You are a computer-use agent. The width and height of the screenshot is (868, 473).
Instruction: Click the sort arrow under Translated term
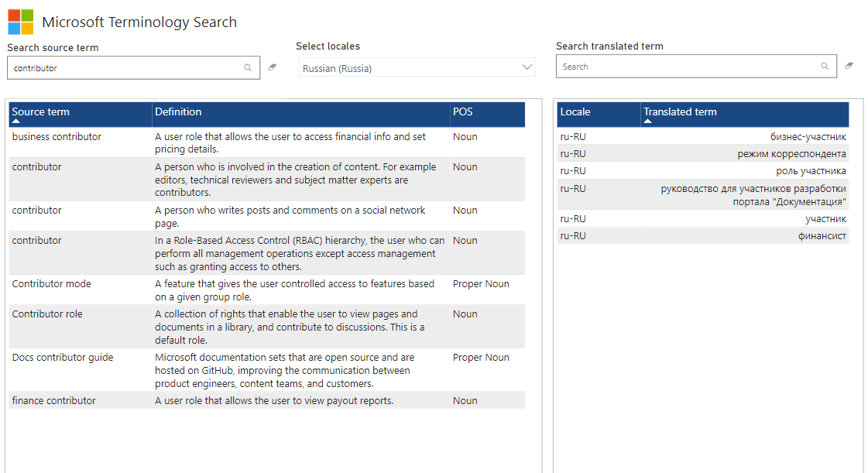(x=647, y=122)
